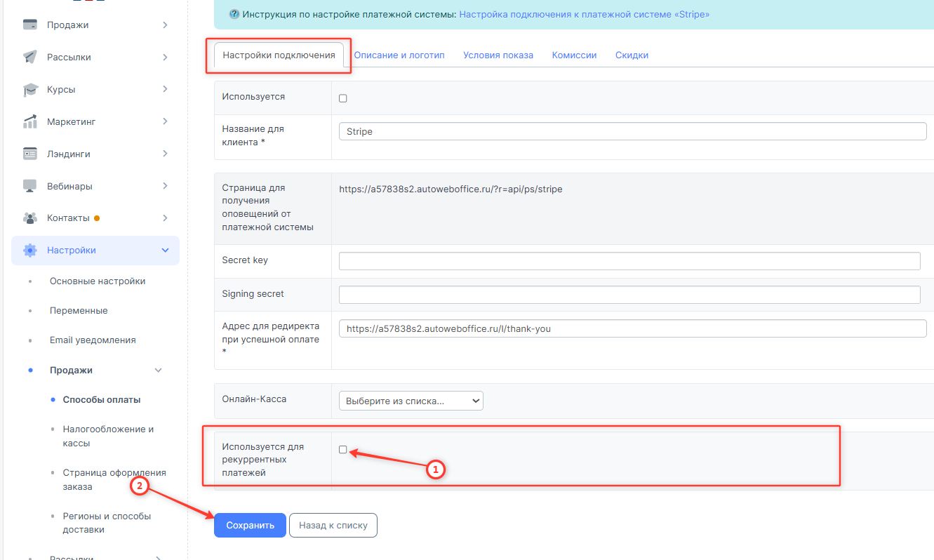This screenshot has width=934, height=560.
Task: Collapse the Продажи settings submenu chevron
Action: (x=158, y=371)
